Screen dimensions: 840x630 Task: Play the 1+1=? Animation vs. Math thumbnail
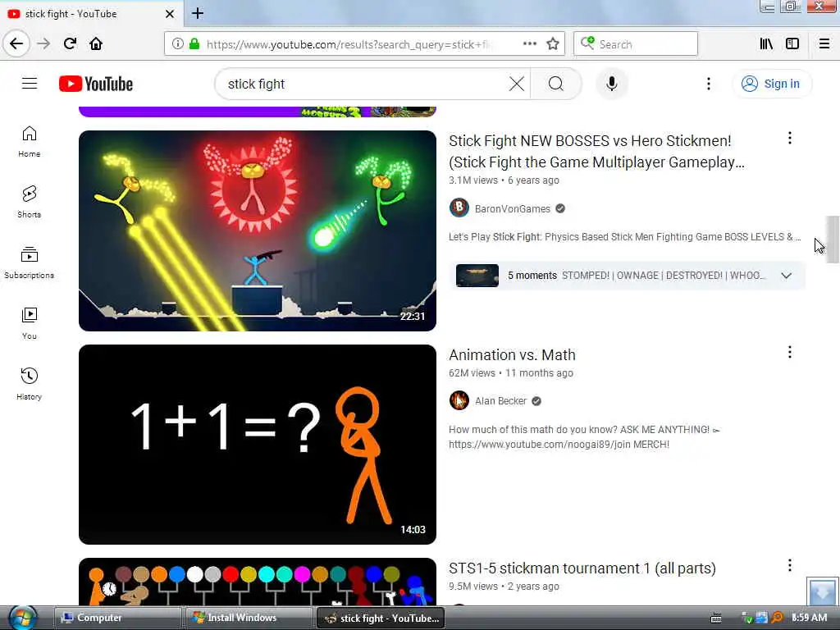pyautogui.click(x=258, y=444)
